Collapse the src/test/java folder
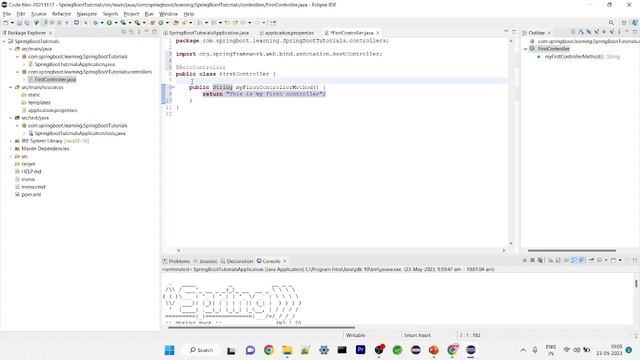 pyautogui.click(x=11, y=118)
